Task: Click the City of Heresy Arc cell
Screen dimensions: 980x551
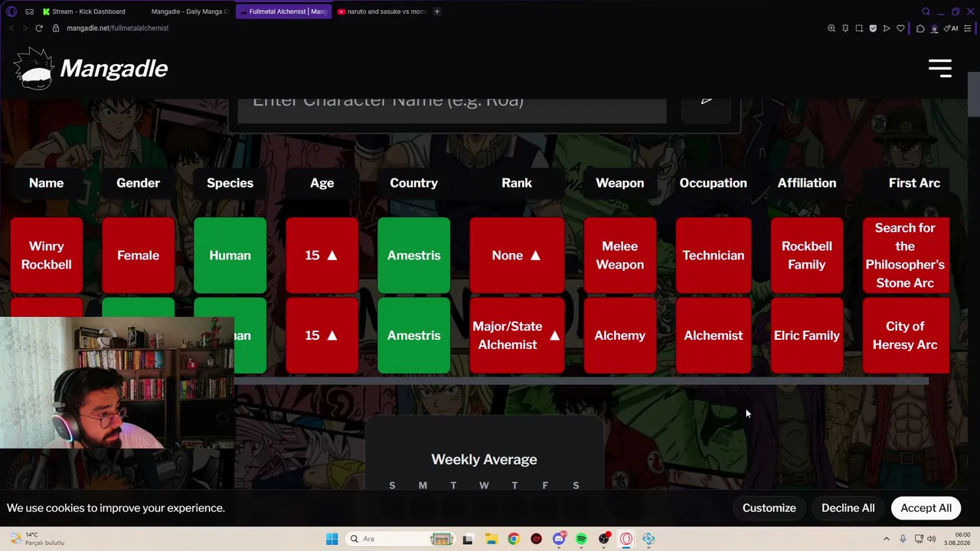Action: click(x=906, y=336)
